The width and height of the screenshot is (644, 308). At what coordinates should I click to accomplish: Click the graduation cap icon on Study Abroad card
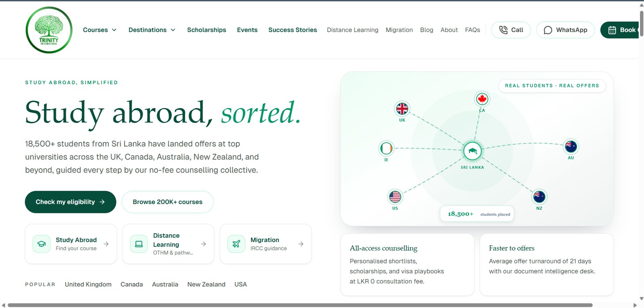pos(41,244)
